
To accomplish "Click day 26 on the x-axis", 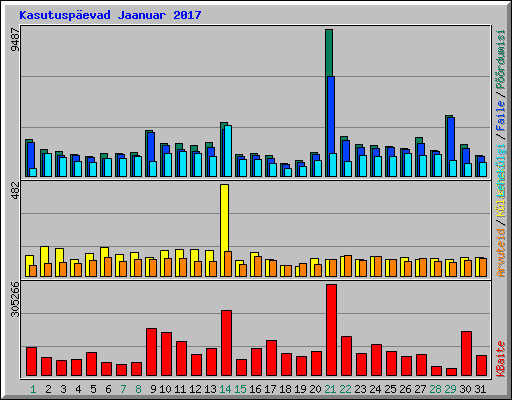I will pyautogui.click(x=405, y=389).
